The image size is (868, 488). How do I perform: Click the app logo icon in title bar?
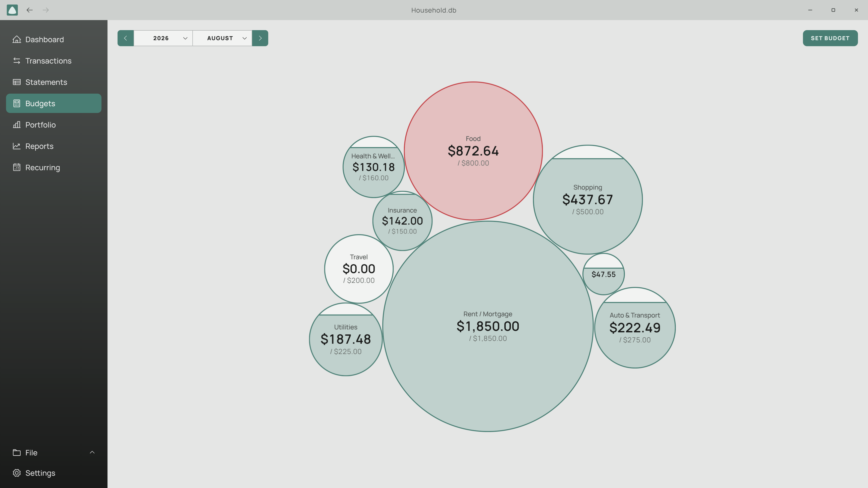pos(12,10)
